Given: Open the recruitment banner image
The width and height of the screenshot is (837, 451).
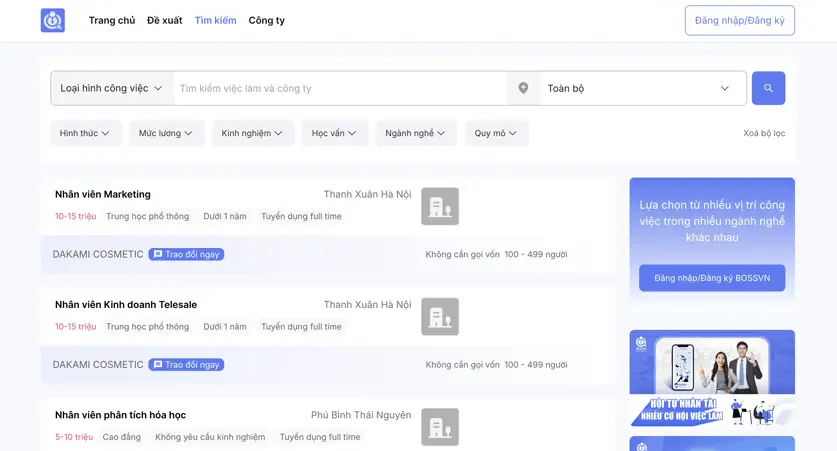Looking at the screenshot, I should (712, 378).
